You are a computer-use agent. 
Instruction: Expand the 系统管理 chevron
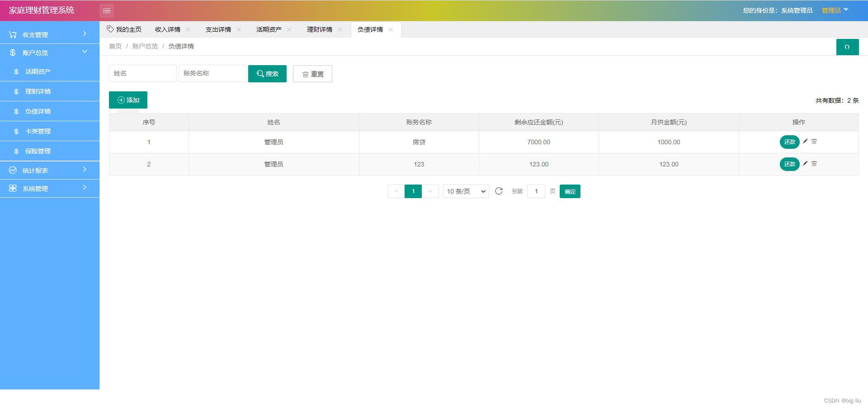click(x=85, y=188)
